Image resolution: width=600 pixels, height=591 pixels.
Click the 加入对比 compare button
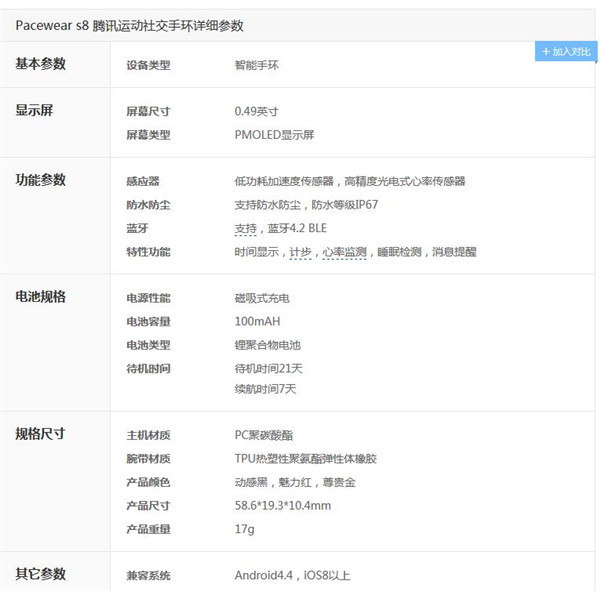click(x=566, y=51)
